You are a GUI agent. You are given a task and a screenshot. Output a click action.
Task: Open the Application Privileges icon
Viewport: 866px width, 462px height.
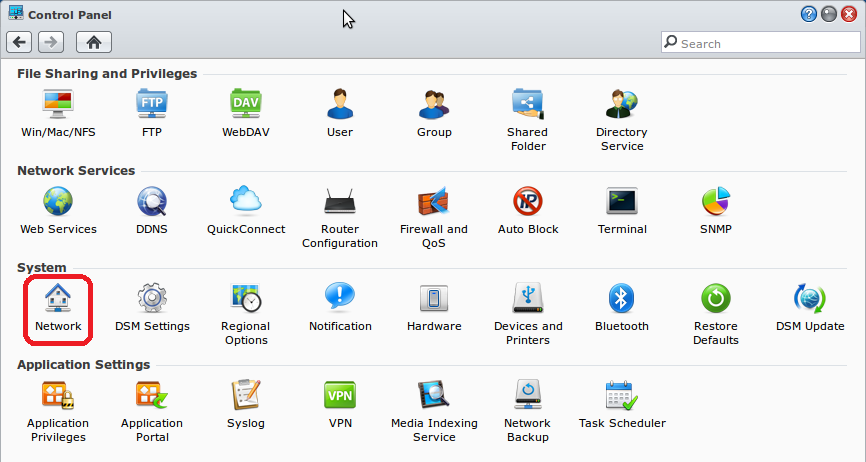point(58,395)
